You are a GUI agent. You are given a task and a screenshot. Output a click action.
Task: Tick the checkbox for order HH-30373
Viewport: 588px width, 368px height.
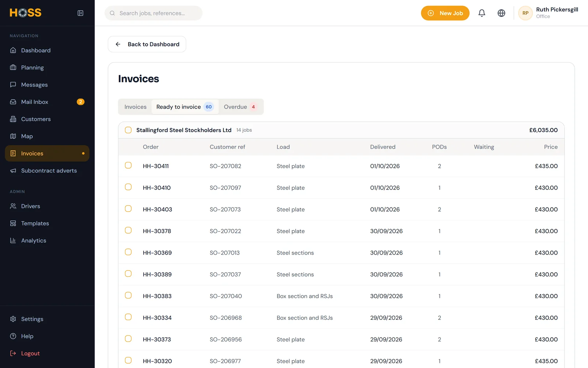point(128,339)
